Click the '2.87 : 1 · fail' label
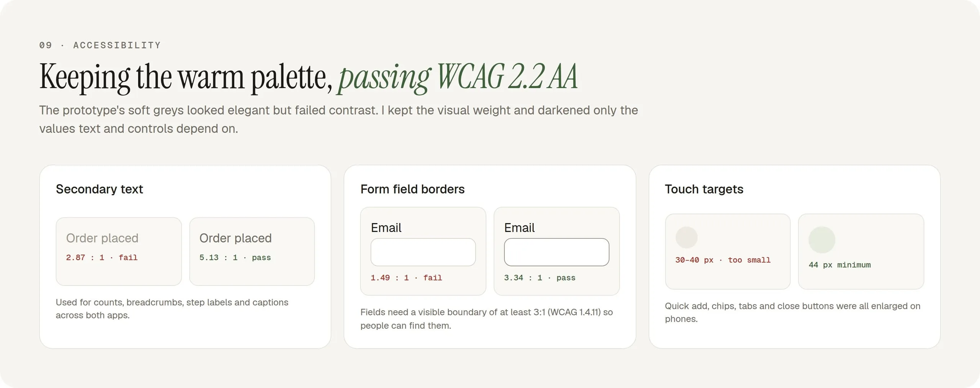 pyautogui.click(x=101, y=258)
